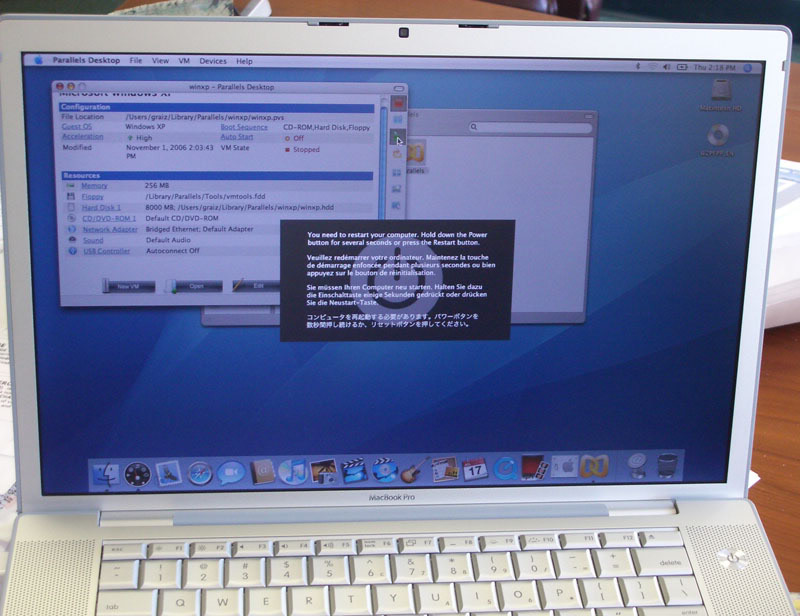Open iPhoto from the Dock

[x=323, y=472]
